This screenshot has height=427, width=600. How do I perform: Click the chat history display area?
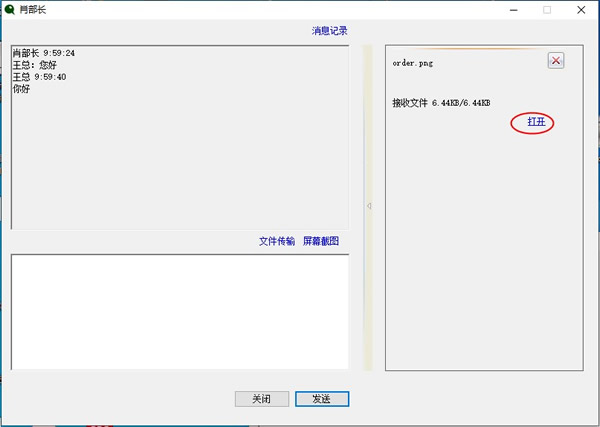(x=180, y=160)
